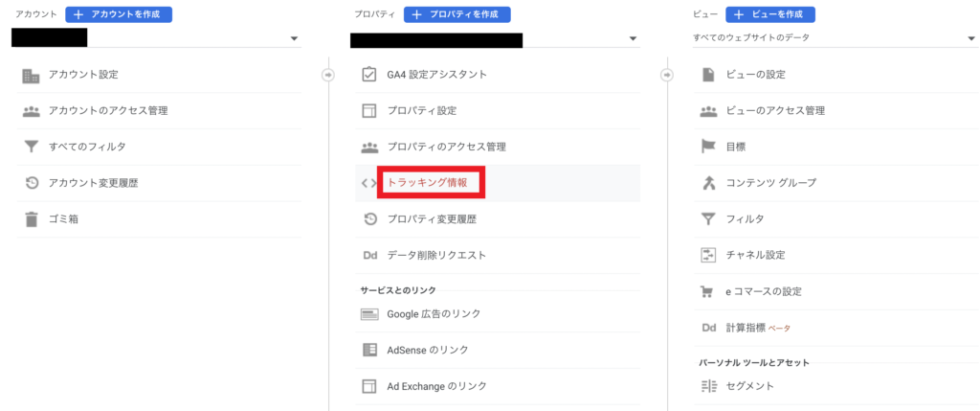
Task: Click the プロパティを作成 button
Action: coord(457,14)
